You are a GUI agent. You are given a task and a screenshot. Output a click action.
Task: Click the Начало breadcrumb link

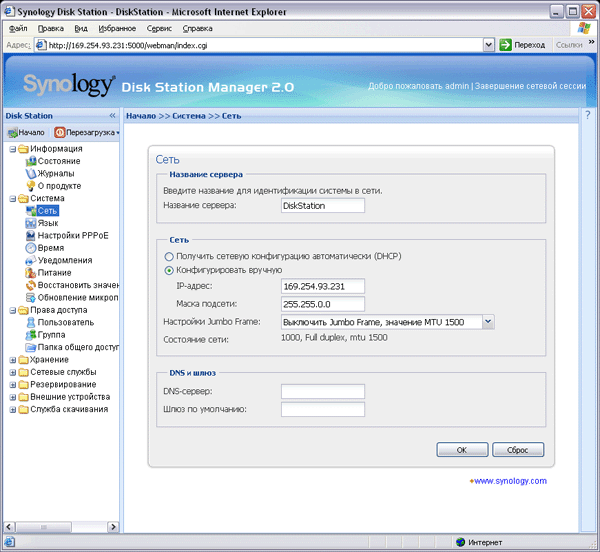141,116
